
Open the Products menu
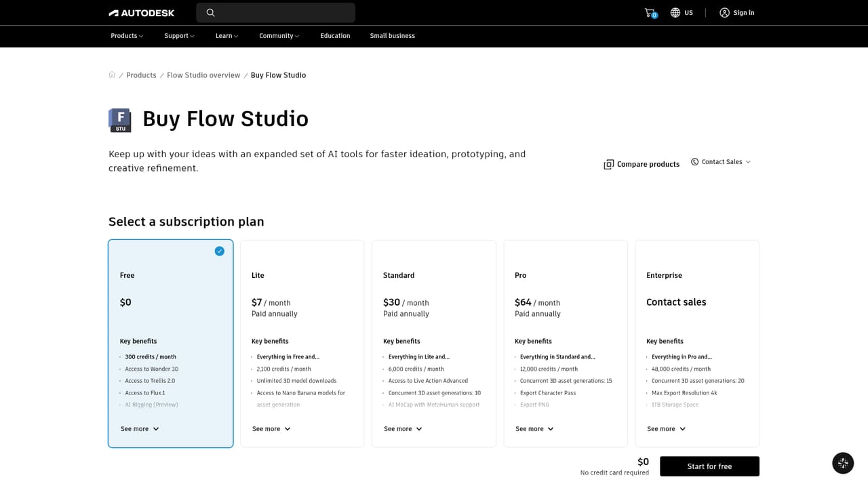(x=127, y=36)
